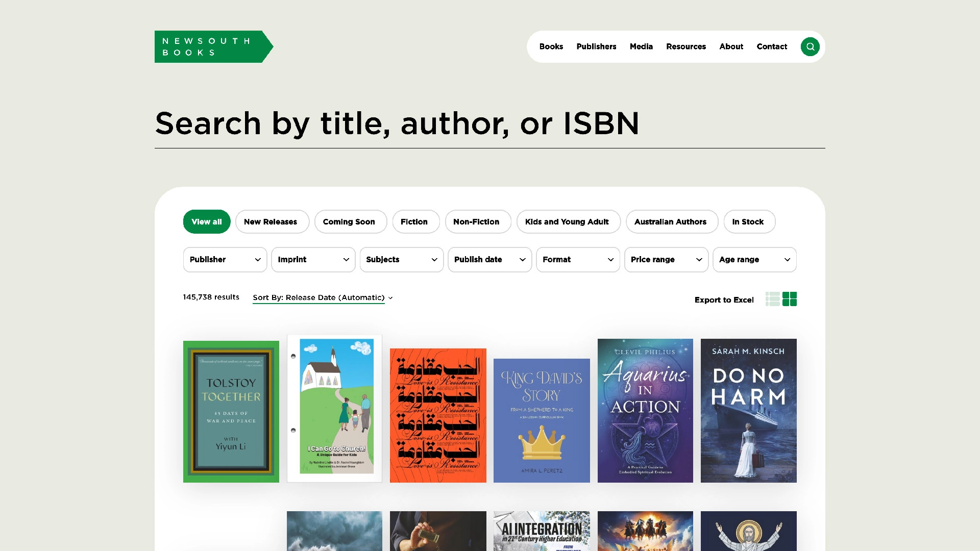The height and width of the screenshot is (551, 980).
Task: Expand the Age range dropdown
Action: point(754,260)
